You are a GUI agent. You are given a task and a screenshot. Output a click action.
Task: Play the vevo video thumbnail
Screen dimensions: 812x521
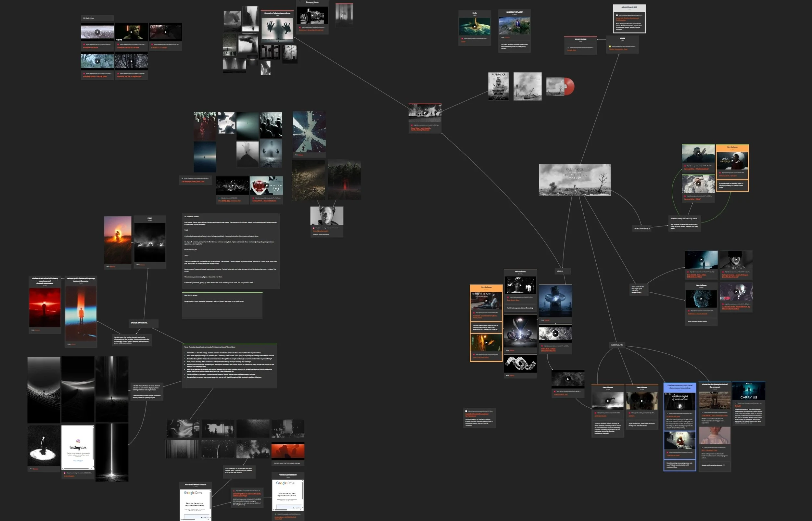pyautogui.click(x=131, y=32)
